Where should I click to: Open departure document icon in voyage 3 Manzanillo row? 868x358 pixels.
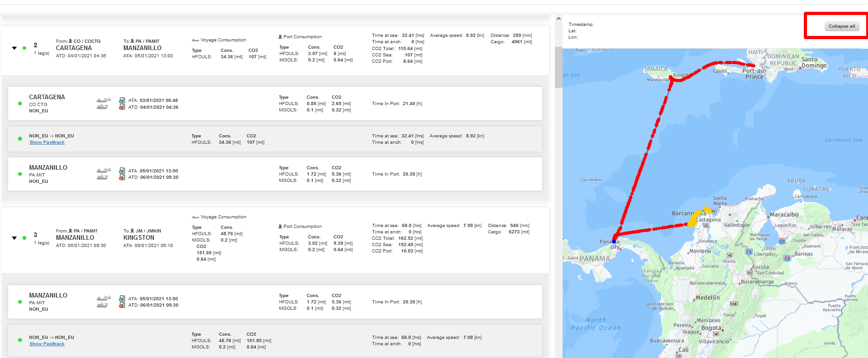point(122,305)
